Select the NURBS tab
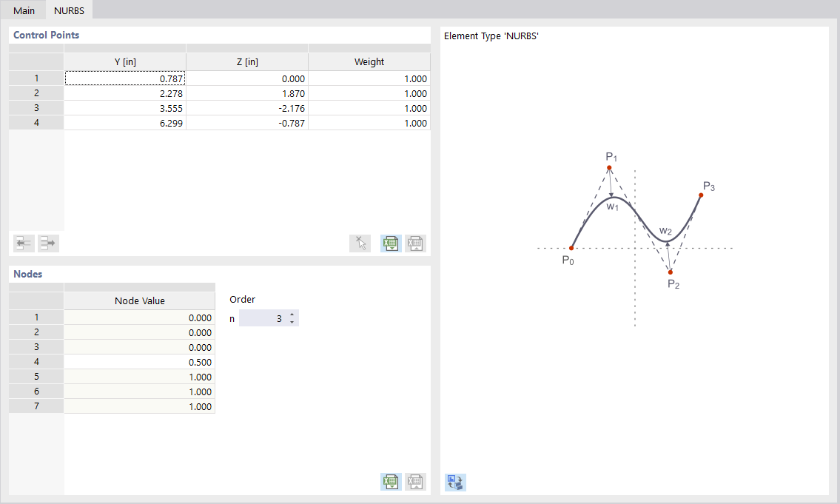This screenshot has width=840, height=504. 69,10
